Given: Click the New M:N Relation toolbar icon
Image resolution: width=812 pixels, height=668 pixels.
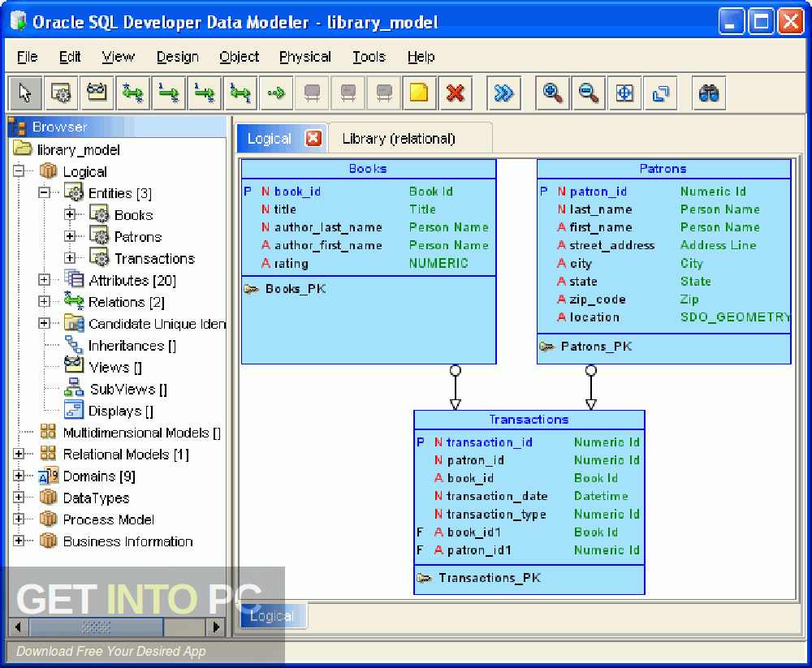Looking at the screenshot, I should [x=132, y=93].
